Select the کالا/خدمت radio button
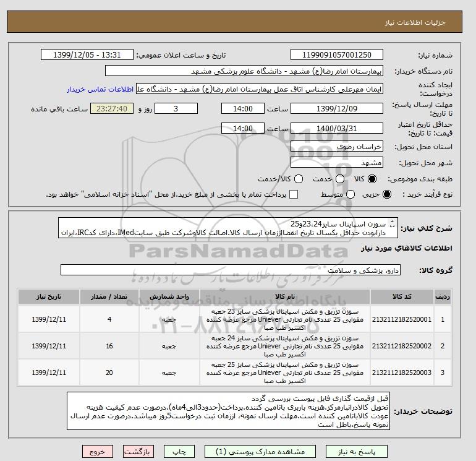The height and width of the screenshot is (461, 476). 299,179
